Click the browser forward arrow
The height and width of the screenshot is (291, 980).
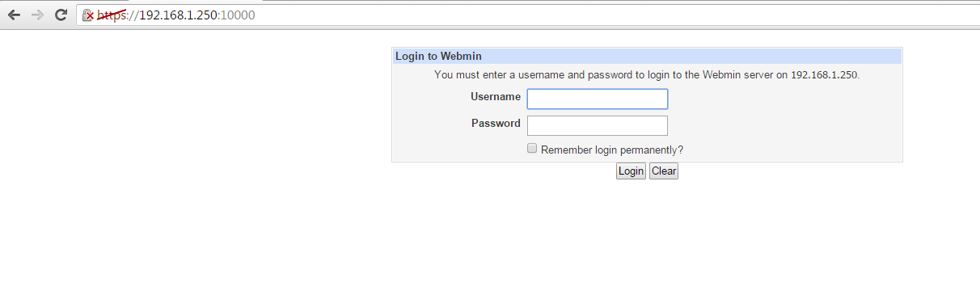click(x=37, y=15)
